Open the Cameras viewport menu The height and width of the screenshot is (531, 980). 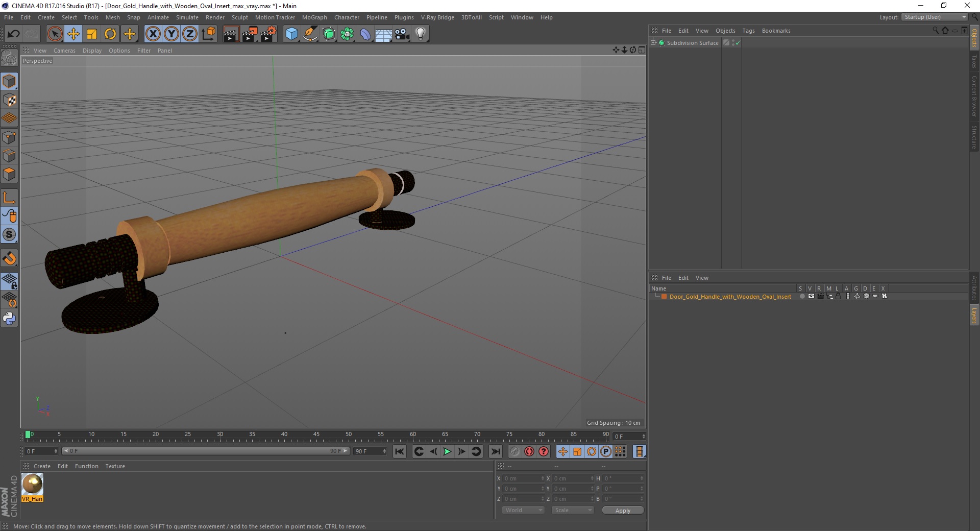(x=64, y=51)
